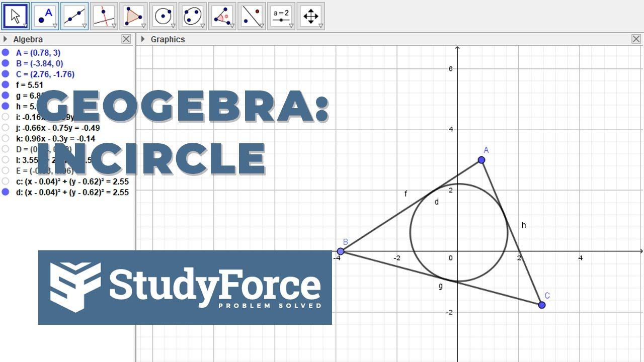Viewport: 644px width, 362px height.
Task: Open the Reflect tool dropdown triangle
Action: click(262, 26)
